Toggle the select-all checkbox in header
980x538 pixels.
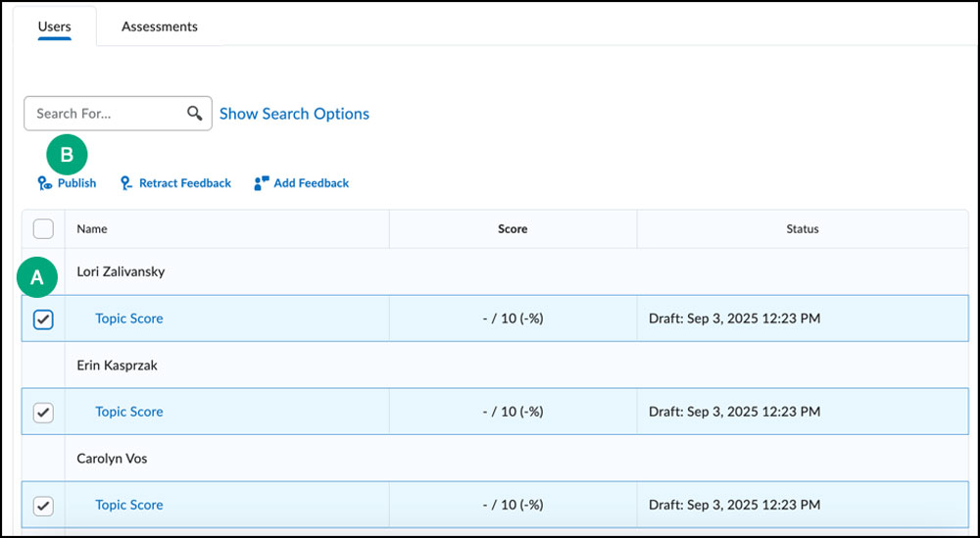pos(43,228)
